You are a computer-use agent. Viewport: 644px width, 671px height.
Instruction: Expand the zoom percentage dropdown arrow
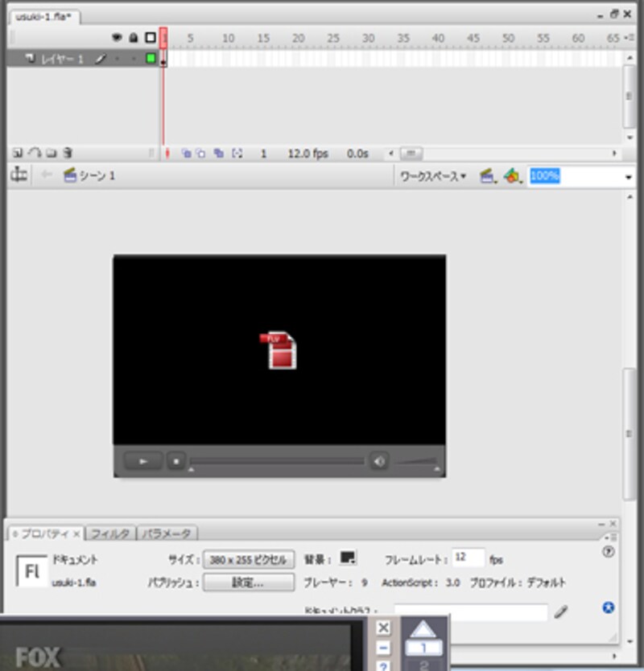point(629,177)
